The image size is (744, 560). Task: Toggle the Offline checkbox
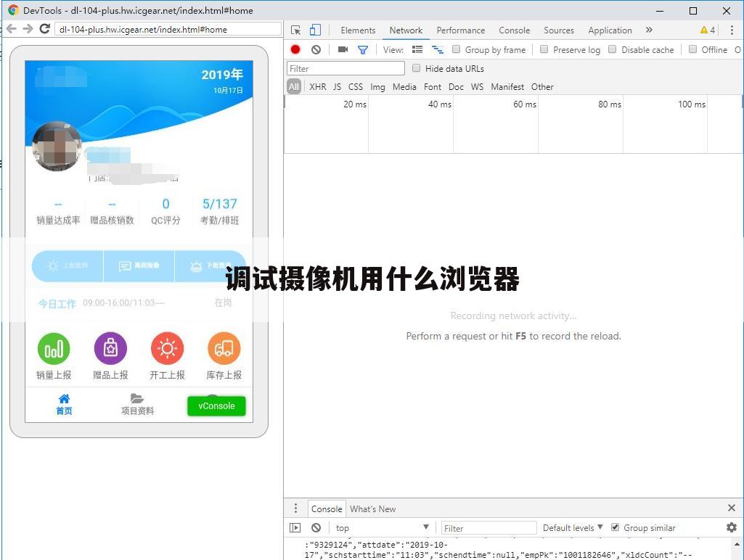692,49
